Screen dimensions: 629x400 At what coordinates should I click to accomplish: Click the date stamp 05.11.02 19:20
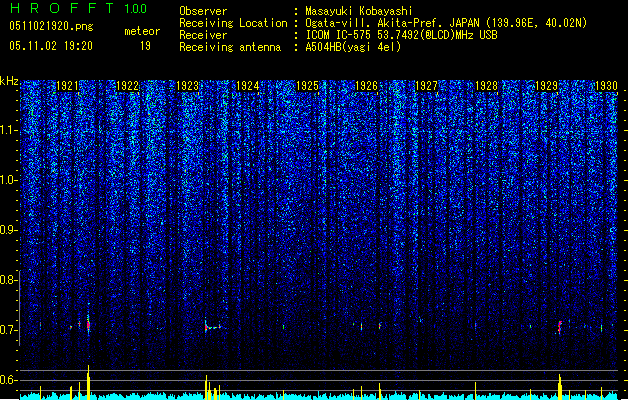pyautogui.click(x=51, y=46)
